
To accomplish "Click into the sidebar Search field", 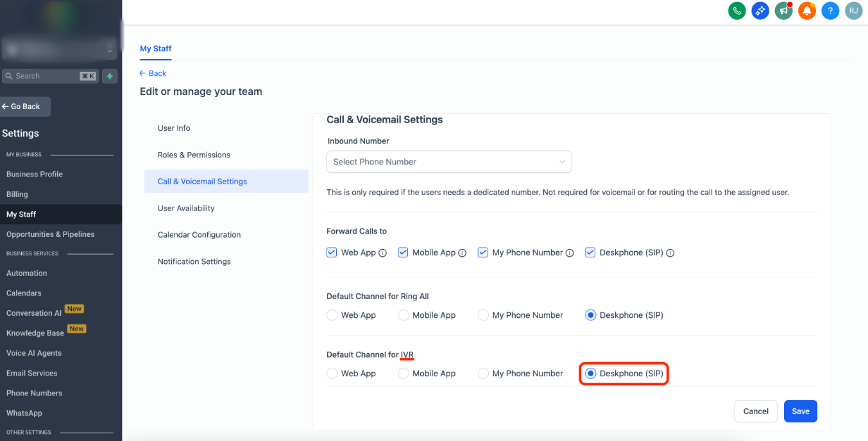I will (x=50, y=76).
